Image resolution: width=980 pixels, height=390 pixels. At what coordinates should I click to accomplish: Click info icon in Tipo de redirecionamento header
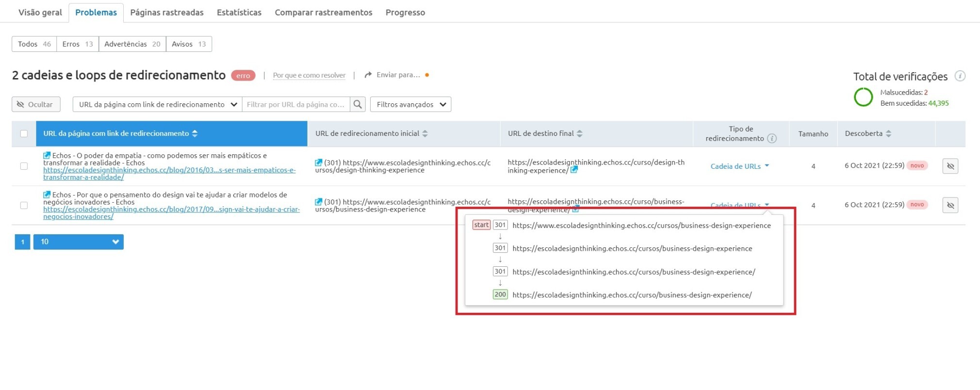tap(772, 139)
